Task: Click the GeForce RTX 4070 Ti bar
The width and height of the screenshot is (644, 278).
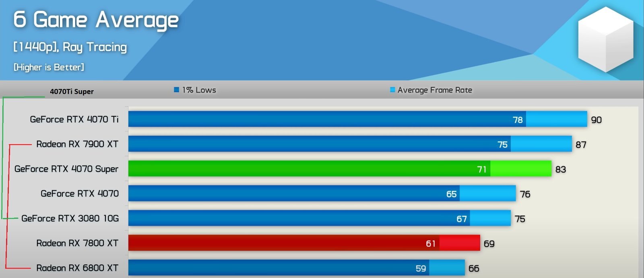Action: [358, 119]
